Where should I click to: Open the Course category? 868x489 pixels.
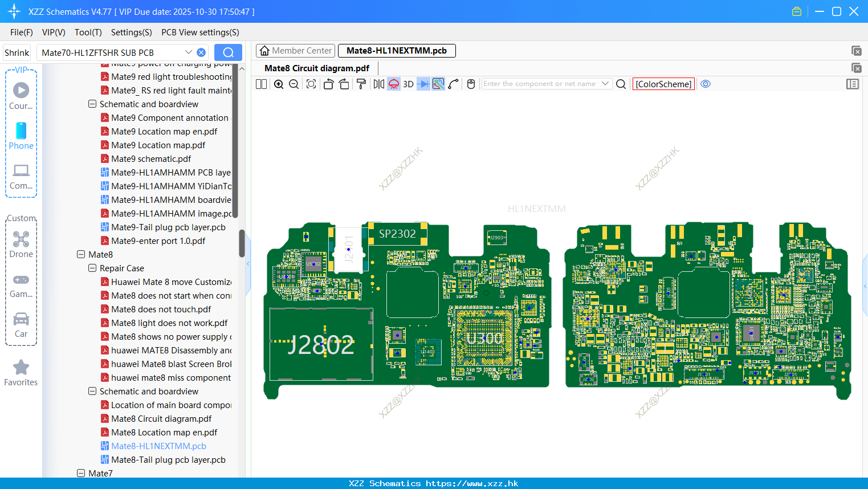pyautogui.click(x=21, y=96)
